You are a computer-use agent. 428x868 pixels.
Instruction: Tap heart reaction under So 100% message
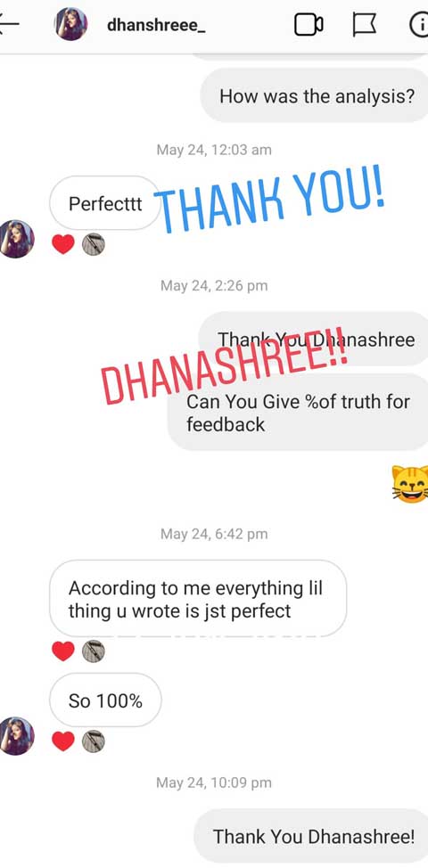click(x=63, y=741)
